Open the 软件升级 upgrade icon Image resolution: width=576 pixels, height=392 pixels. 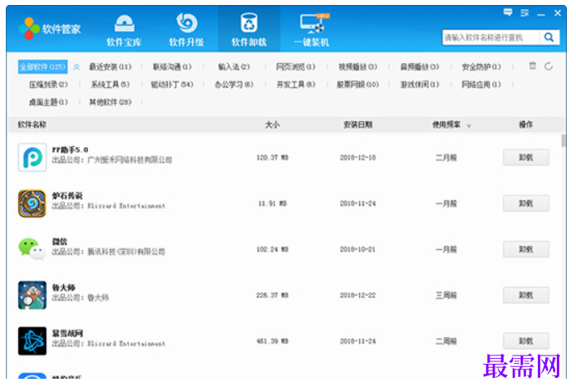187,23
